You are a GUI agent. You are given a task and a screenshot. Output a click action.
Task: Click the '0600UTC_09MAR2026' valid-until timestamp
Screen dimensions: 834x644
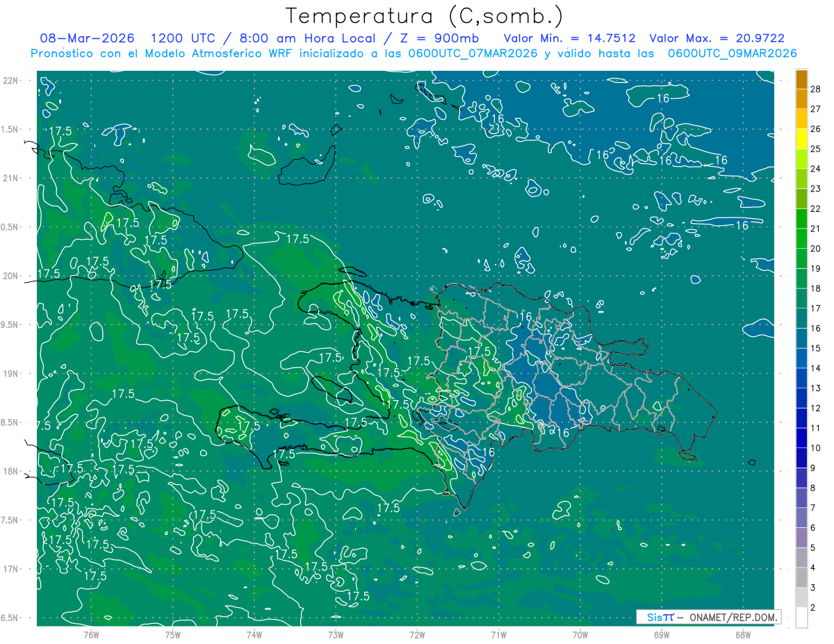pos(732,53)
